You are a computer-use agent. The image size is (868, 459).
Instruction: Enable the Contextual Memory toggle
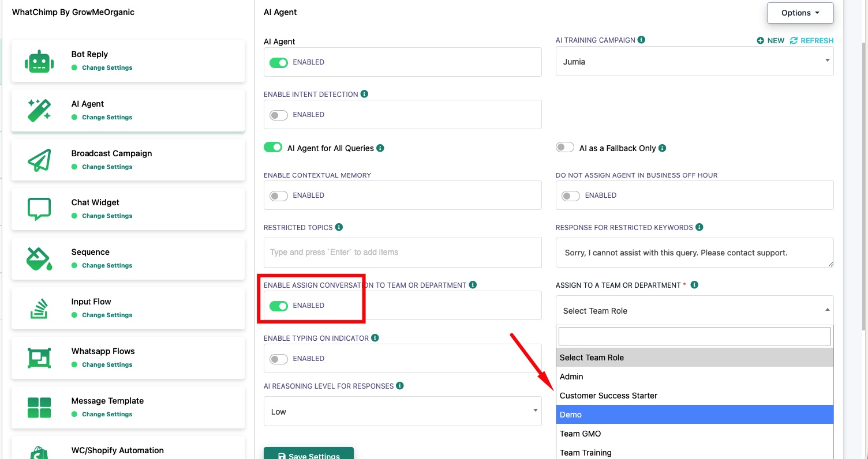click(x=279, y=195)
